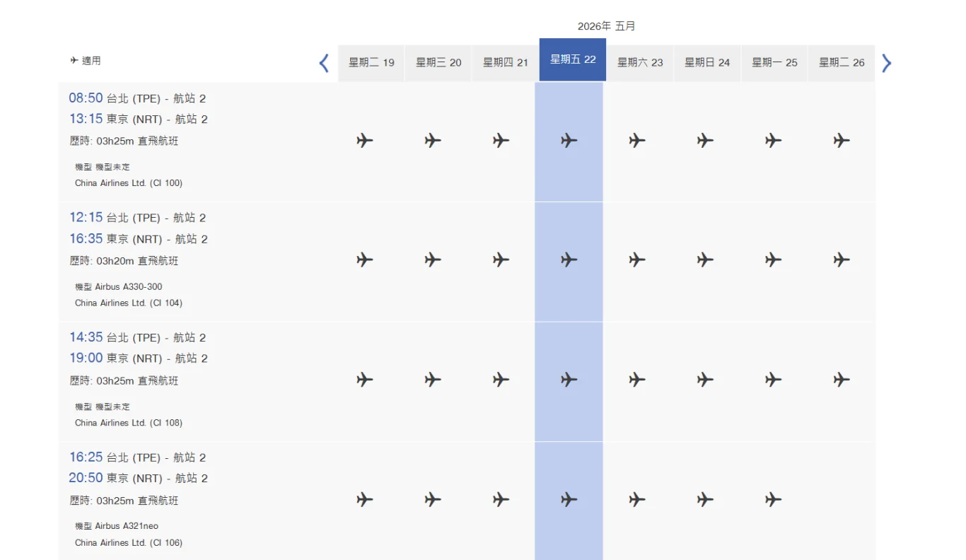Viewport: 966px width, 560px height.
Task: Click CI 106 plane icon for 星期六 23
Action: coord(637,500)
